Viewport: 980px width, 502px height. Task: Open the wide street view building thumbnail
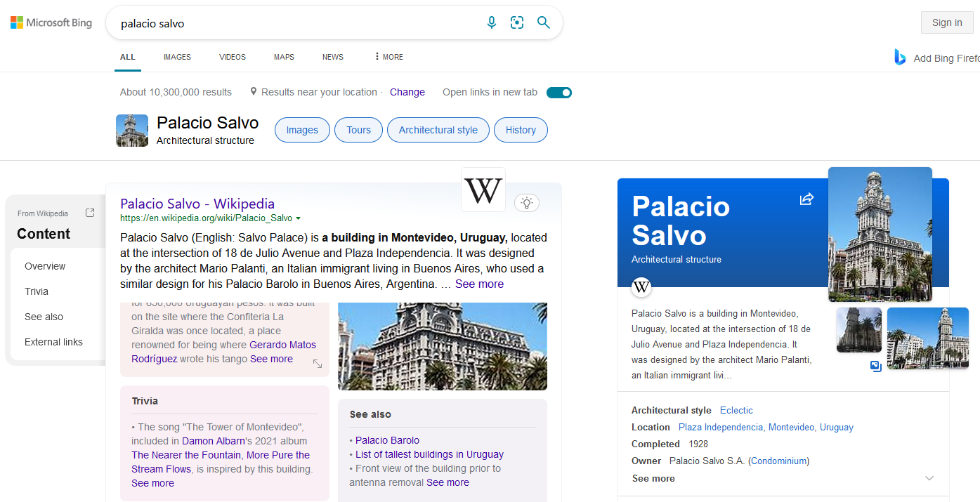pos(928,338)
